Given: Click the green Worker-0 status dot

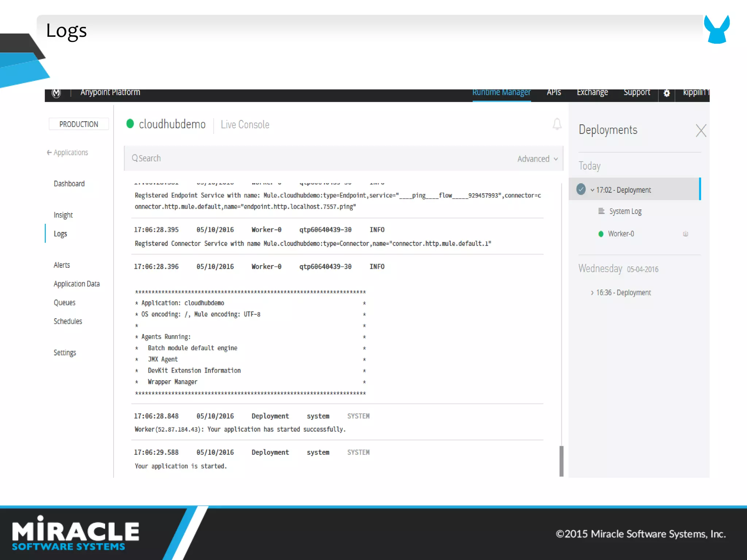Looking at the screenshot, I should point(601,234).
